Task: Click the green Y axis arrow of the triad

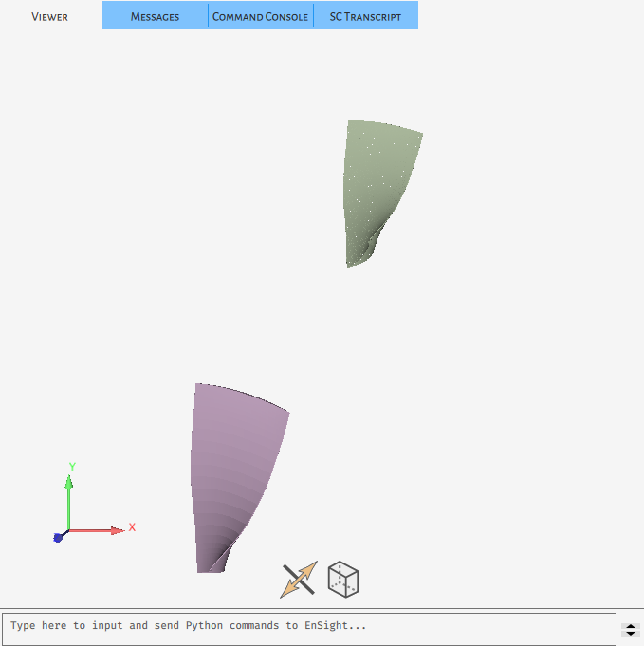Action: (69, 503)
